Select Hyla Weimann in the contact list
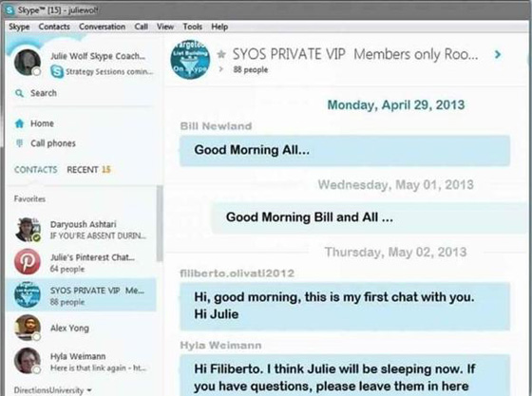The height and width of the screenshot is (396, 532). (x=81, y=362)
